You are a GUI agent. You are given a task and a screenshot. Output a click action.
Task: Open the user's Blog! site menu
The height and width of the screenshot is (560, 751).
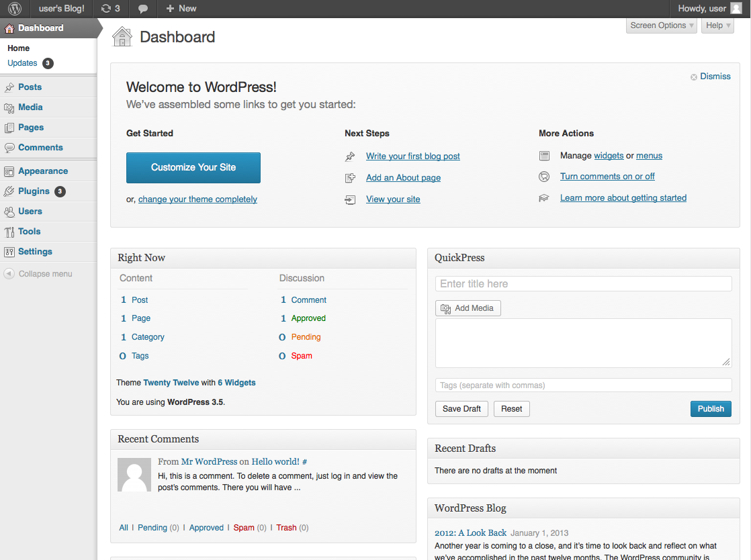click(x=61, y=9)
